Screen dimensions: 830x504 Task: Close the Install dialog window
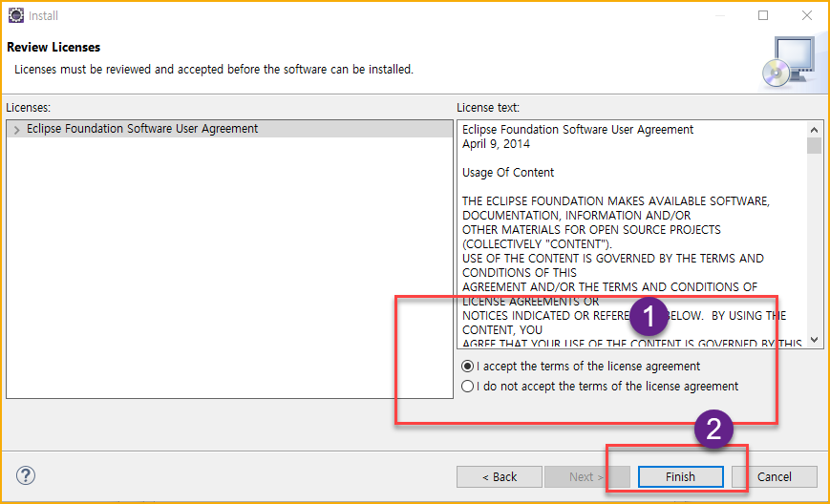tap(807, 15)
